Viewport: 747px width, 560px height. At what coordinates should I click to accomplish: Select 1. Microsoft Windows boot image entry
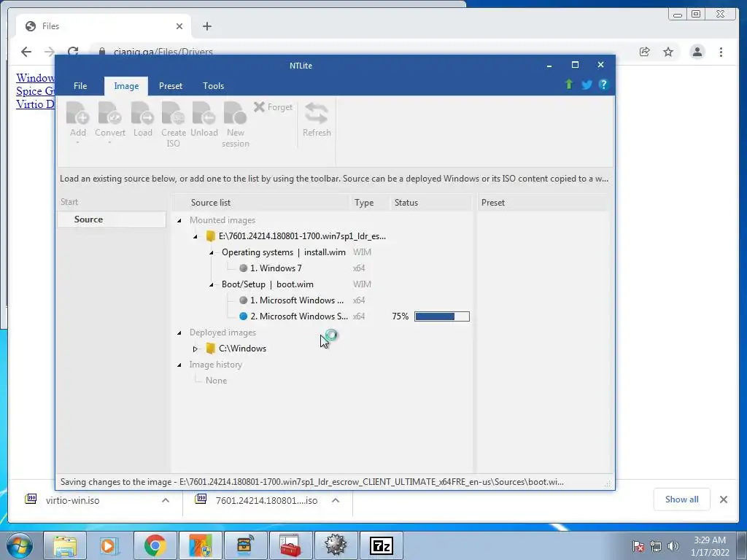pos(296,300)
